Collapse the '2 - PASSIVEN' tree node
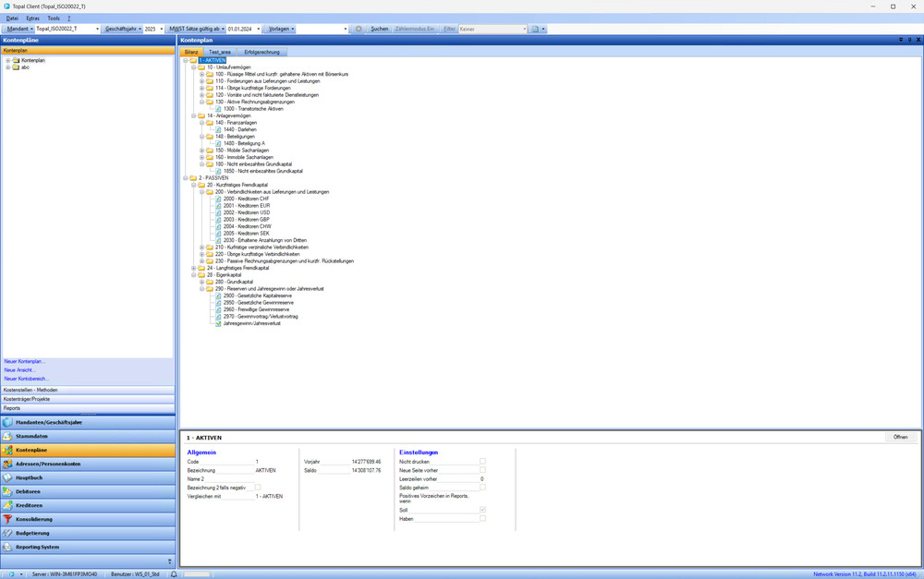924x579 pixels. click(x=184, y=178)
